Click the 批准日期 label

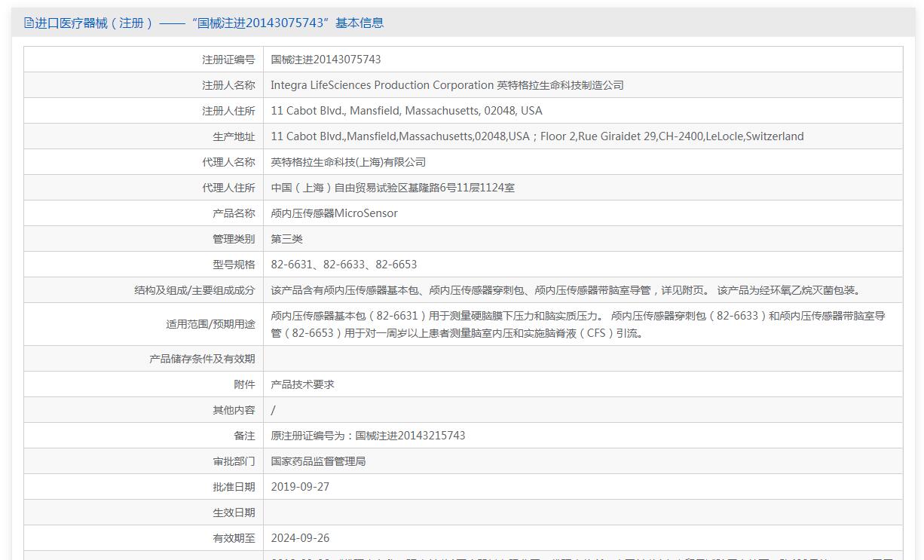pos(234,487)
